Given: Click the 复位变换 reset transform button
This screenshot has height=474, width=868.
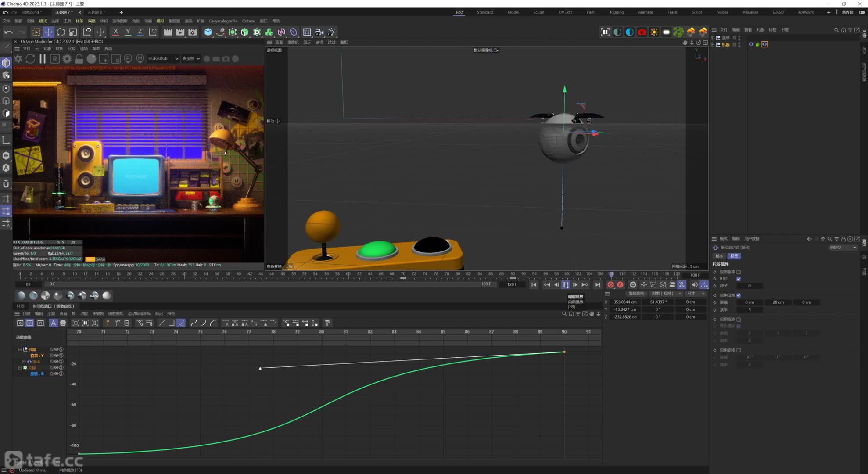Looking at the screenshot, I should pos(636,294).
